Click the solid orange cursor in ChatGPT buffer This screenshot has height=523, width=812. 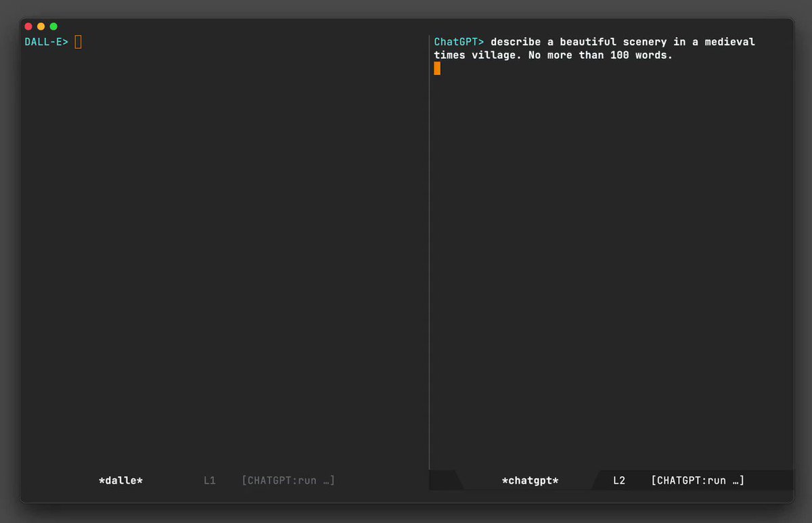(437, 68)
